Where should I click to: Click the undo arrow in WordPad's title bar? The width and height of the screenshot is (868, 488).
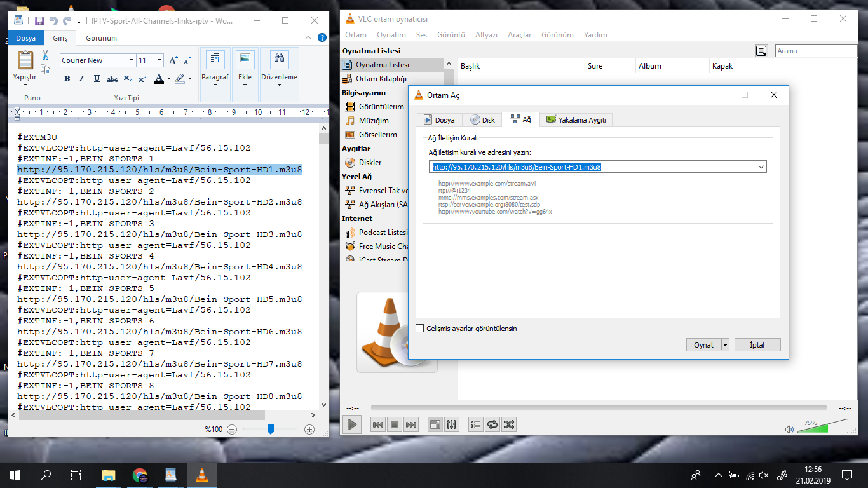point(53,21)
